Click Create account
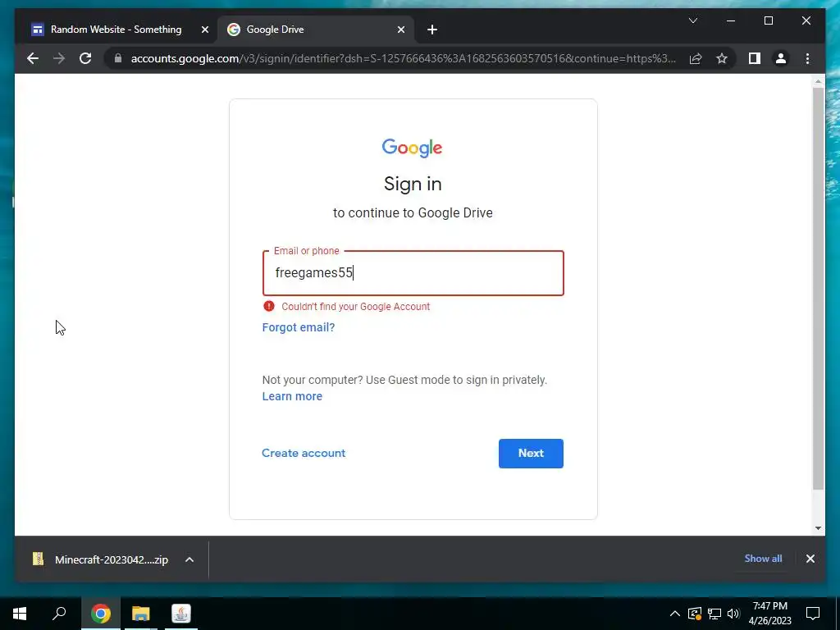 304,453
